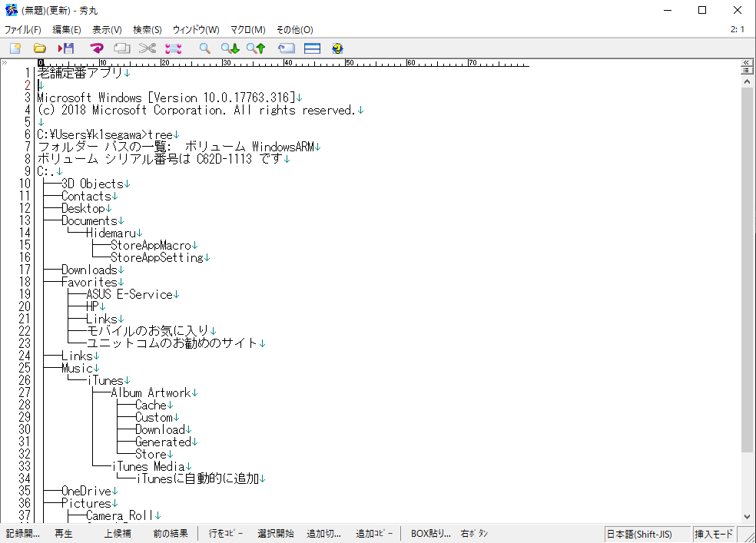
Task: Click the 右ボタン function key button
Action: click(x=475, y=534)
